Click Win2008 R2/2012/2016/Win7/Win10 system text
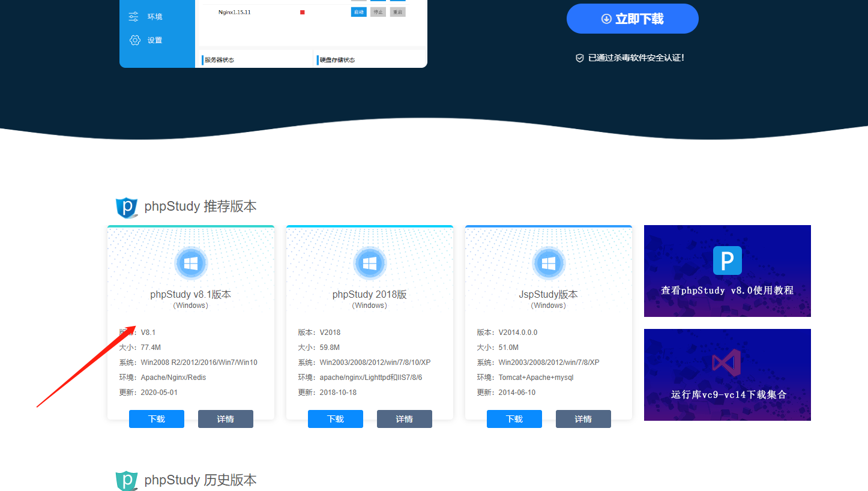The image size is (868, 491). coord(199,363)
